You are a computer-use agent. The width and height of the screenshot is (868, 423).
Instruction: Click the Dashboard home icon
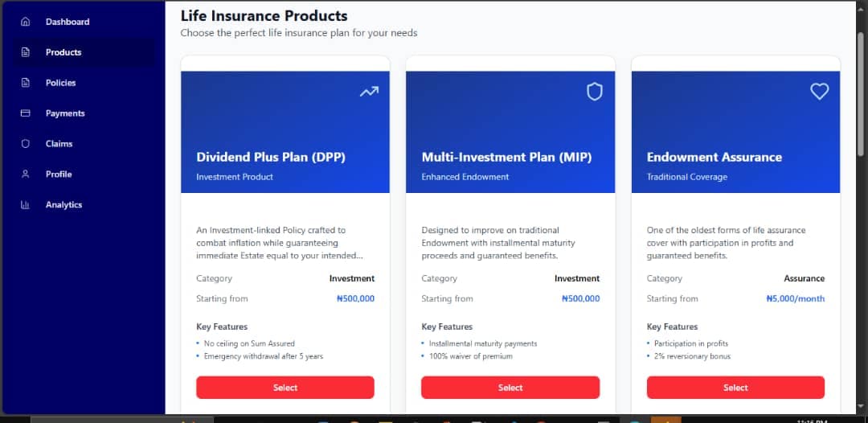coord(25,22)
